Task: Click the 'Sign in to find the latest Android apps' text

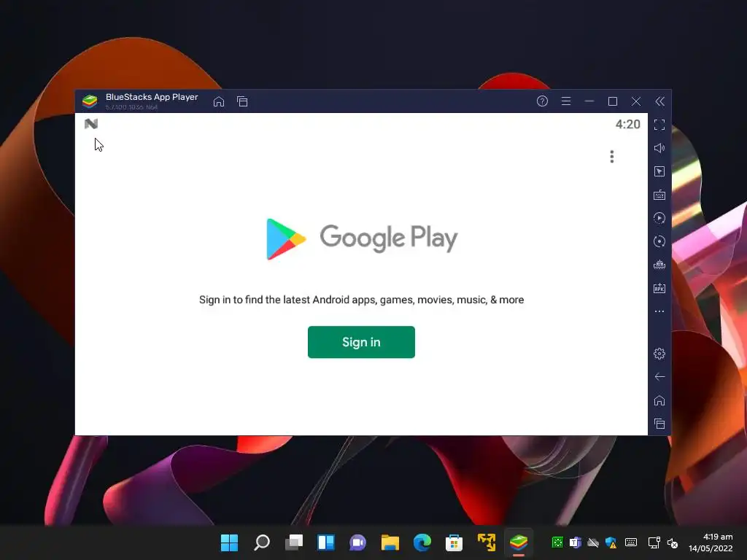Action: pyautogui.click(x=362, y=300)
